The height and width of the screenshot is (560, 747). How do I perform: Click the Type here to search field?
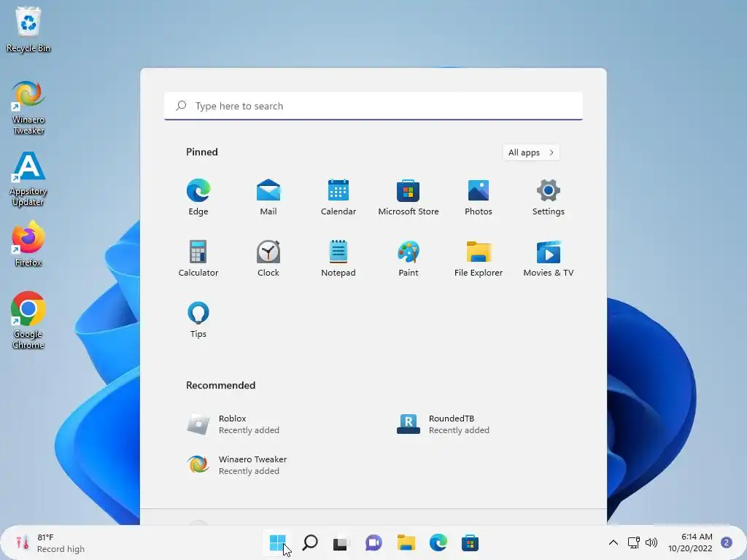(x=373, y=106)
